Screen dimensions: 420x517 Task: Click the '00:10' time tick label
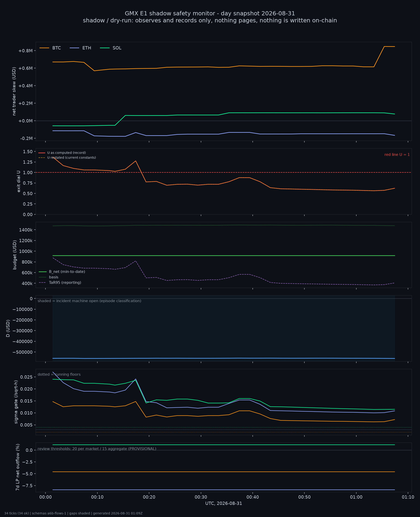tap(97, 497)
